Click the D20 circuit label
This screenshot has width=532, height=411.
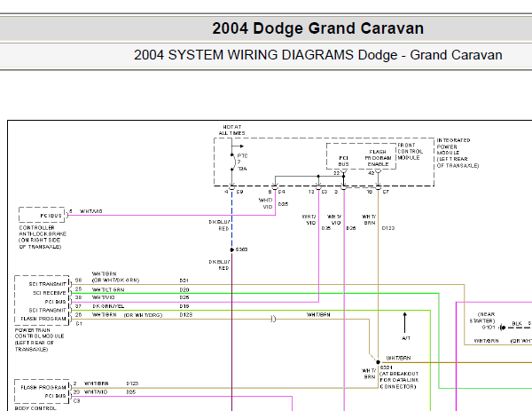coord(184,289)
